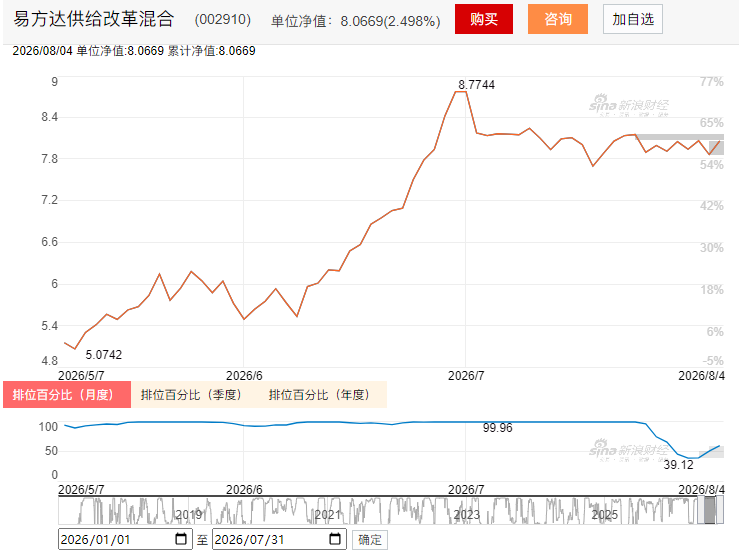This screenshot has width=739, height=555.
Task: Open calendar picker for end date 2026/07/31
Action: [335, 539]
